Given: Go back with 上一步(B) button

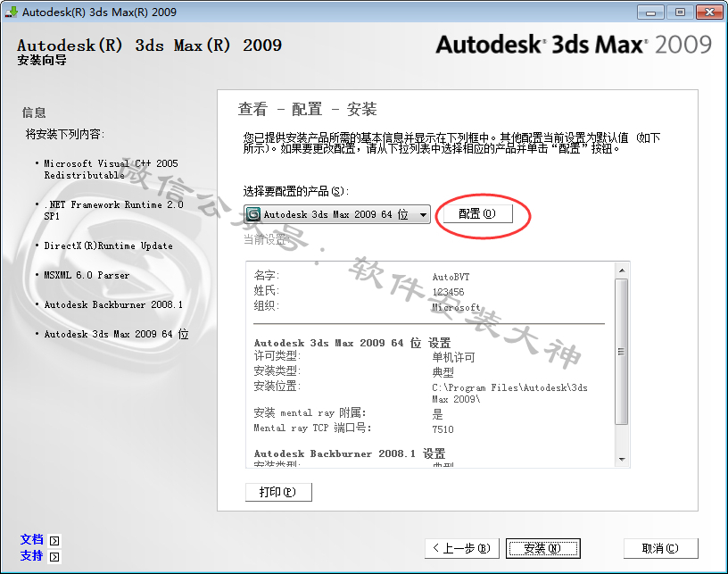Looking at the screenshot, I should (462, 548).
